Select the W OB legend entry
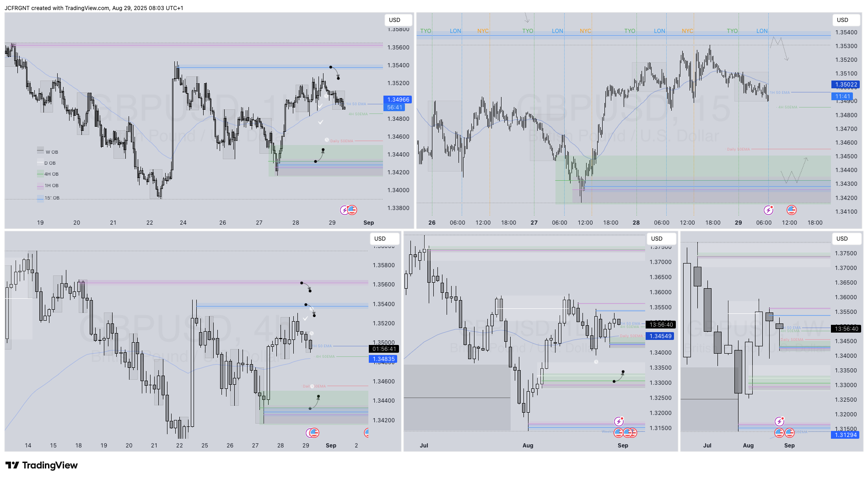 [x=48, y=152]
